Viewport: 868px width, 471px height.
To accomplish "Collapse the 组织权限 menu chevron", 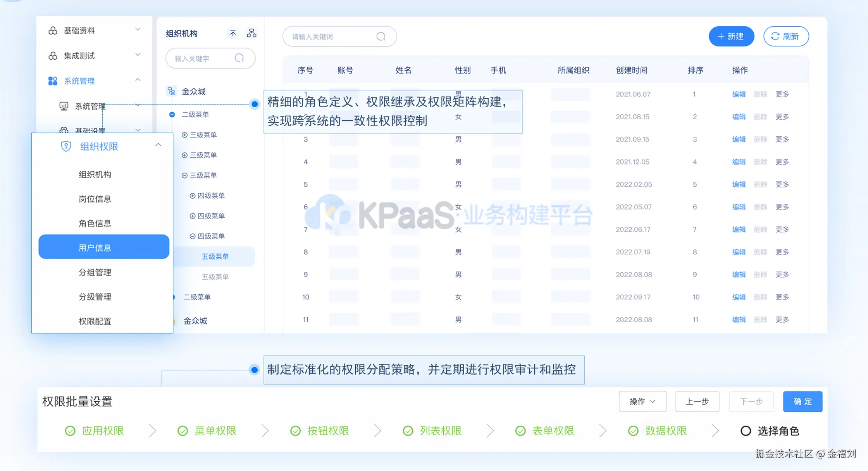I will pyautogui.click(x=158, y=145).
